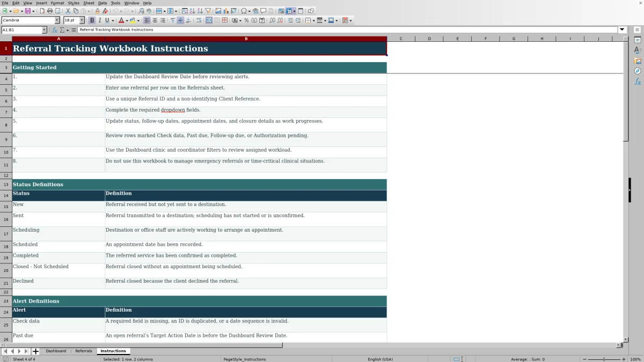Toggle Align Top vertical alignment

point(173,20)
